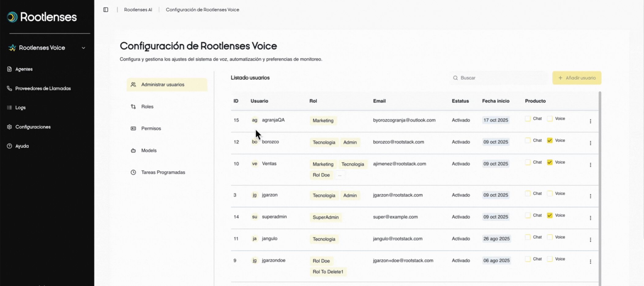Enable Voice for user jgarzon
Viewport: 644px width, 286px height.
tap(550, 193)
